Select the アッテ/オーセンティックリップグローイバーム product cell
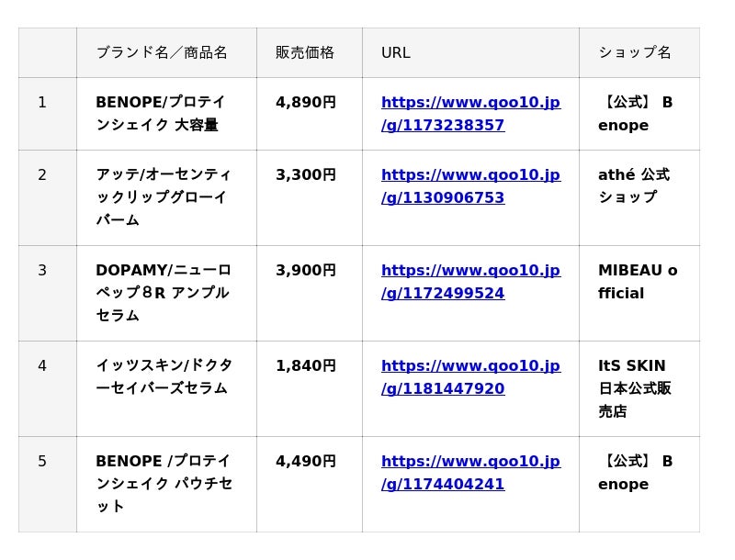This screenshot has height=560, width=735. click(x=164, y=197)
